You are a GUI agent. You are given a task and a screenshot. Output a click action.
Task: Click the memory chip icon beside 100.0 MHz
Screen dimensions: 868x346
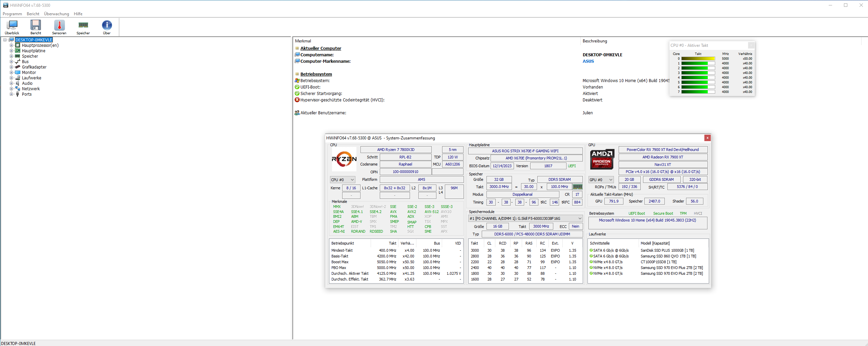point(577,187)
